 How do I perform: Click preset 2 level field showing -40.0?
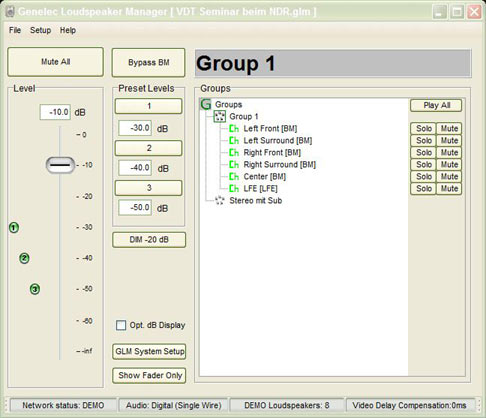click(x=135, y=168)
